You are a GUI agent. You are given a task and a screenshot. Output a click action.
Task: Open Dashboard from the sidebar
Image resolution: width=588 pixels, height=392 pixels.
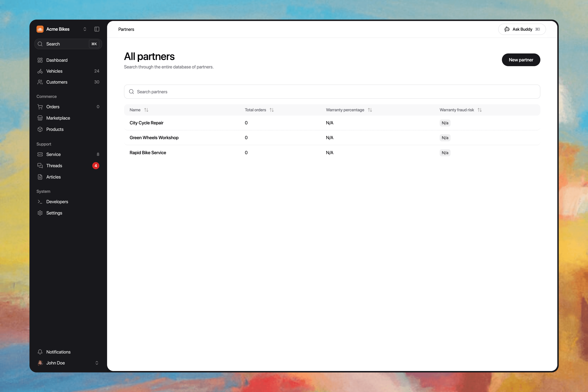(68, 60)
